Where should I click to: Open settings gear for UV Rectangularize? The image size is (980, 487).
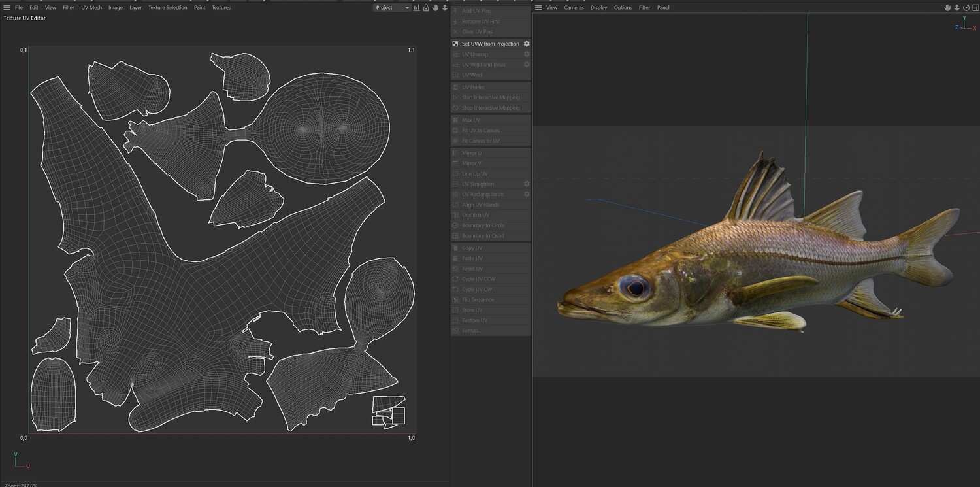pos(527,195)
